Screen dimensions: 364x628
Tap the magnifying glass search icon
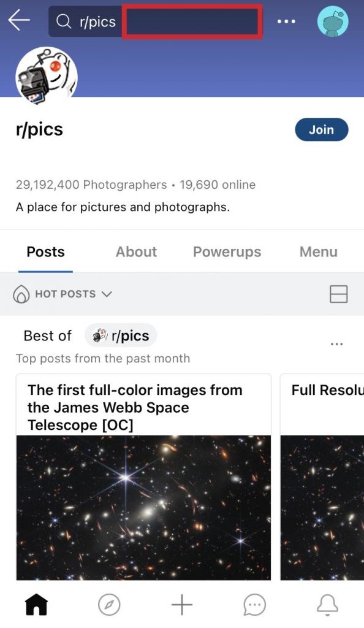point(63,21)
